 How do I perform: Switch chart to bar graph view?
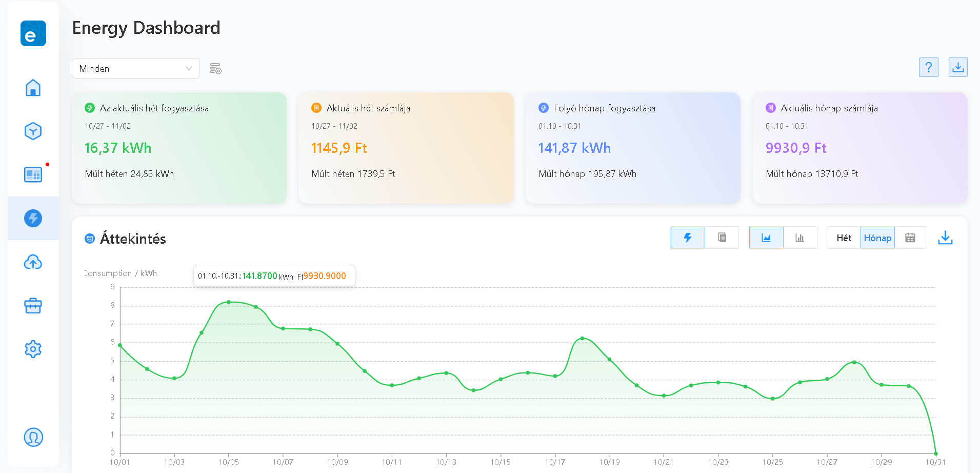(x=800, y=238)
